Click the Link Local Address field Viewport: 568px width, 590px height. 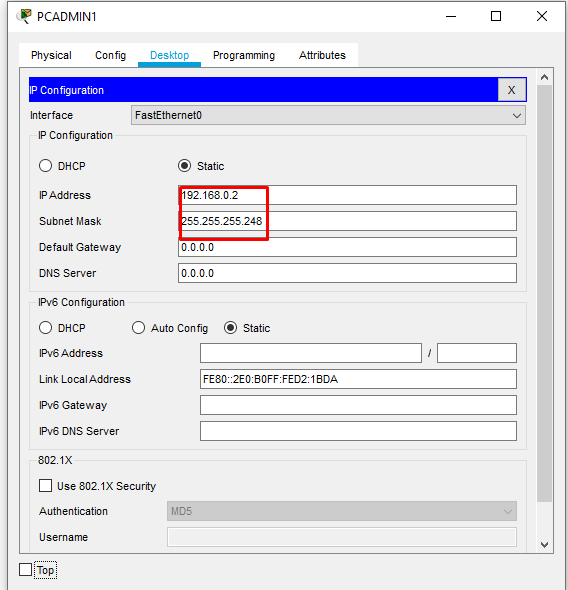click(x=358, y=379)
